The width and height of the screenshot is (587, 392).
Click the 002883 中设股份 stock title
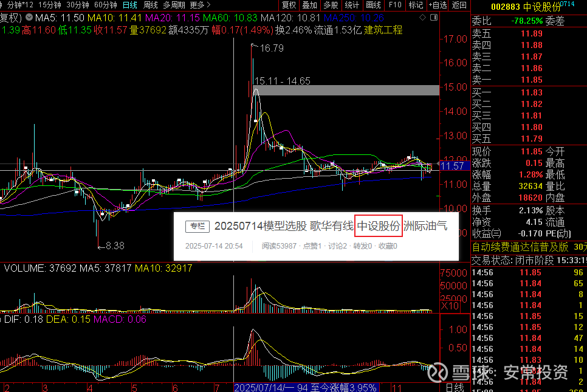pyautogui.click(x=526, y=7)
